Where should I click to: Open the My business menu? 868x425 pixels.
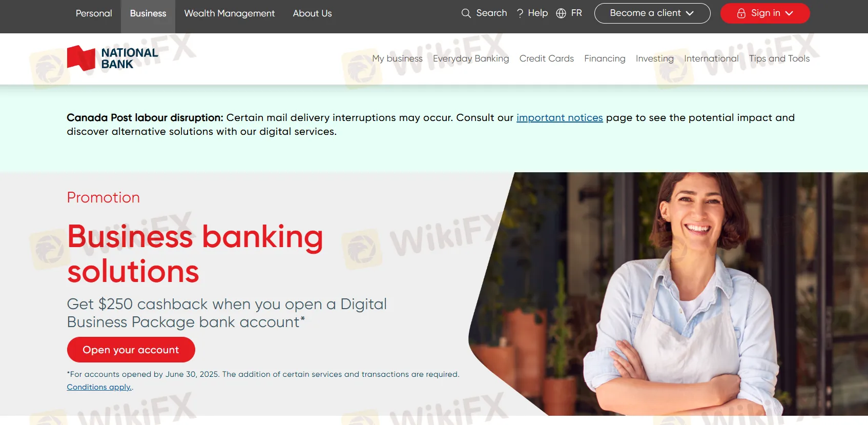[397, 58]
